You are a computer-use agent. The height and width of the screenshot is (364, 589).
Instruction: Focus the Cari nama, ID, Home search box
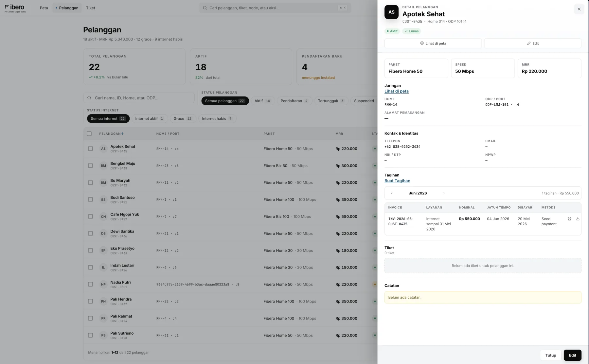139,98
